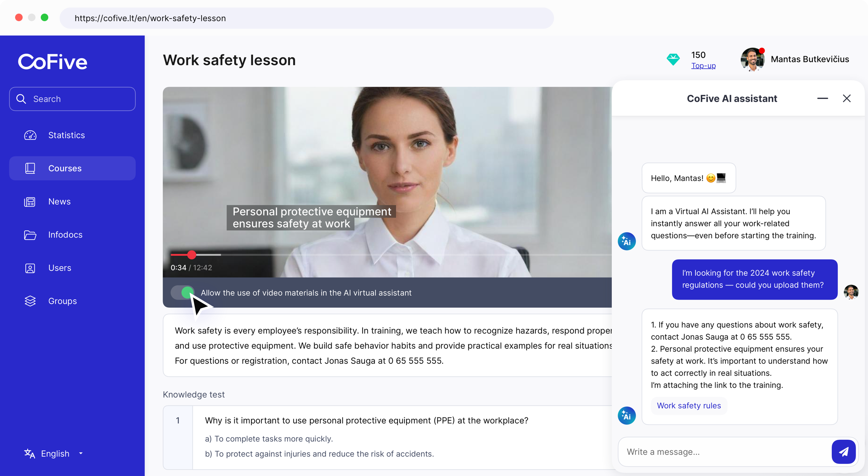
Task: Click the News newspaper icon
Action: (30, 202)
